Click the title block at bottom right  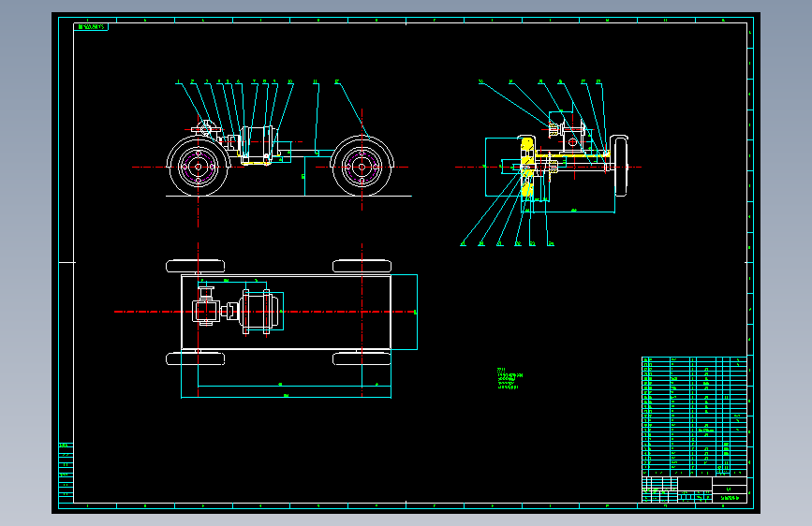[x=694, y=489]
